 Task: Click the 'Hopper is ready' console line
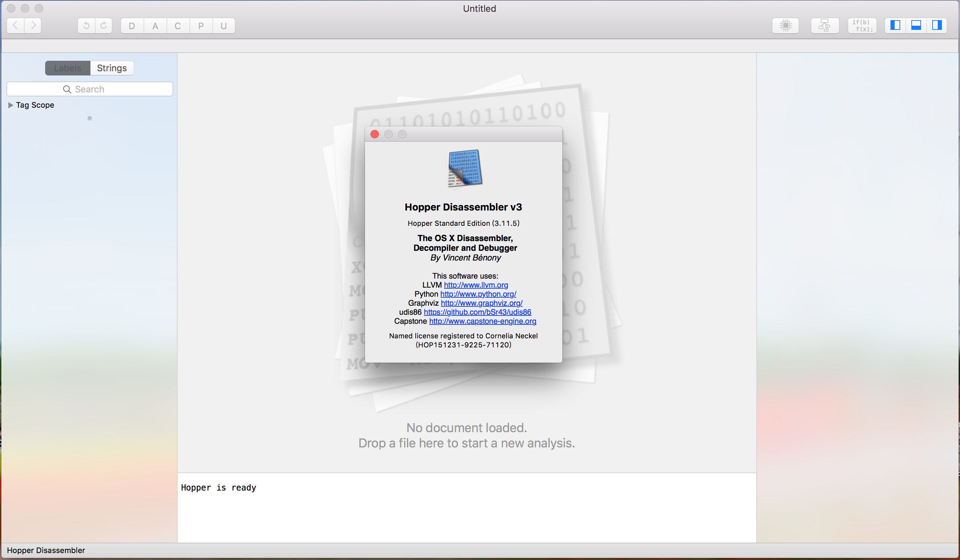click(218, 488)
